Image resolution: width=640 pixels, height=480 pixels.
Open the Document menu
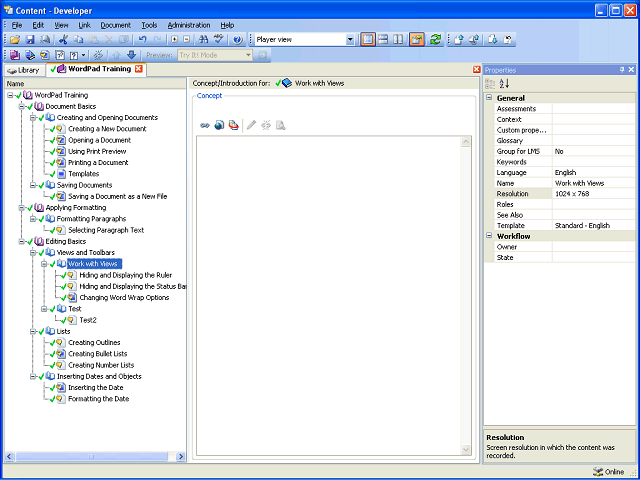click(116, 25)
